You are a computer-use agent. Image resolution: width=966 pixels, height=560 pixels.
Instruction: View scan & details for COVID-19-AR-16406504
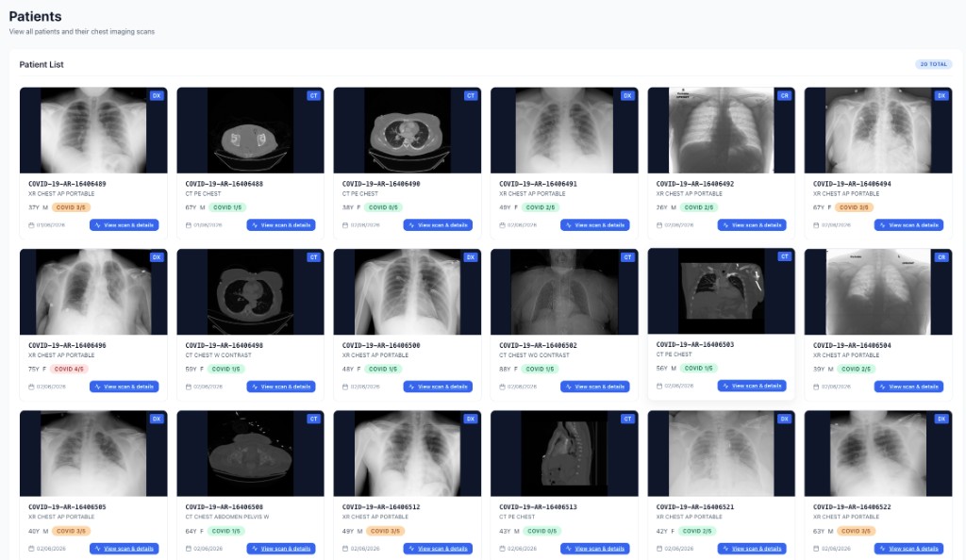(908, 387)
